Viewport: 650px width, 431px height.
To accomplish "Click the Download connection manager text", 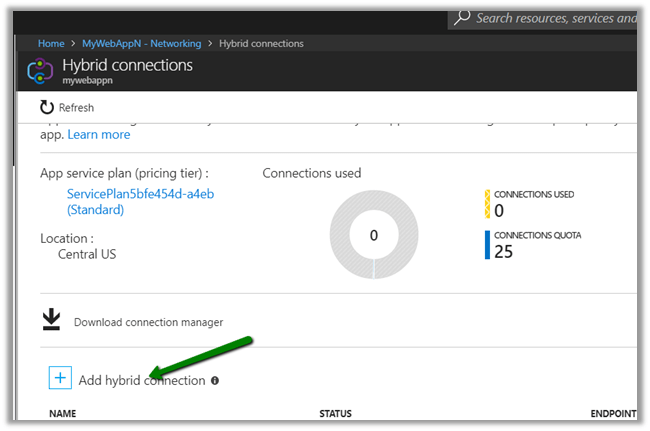I will coord(148,322).
